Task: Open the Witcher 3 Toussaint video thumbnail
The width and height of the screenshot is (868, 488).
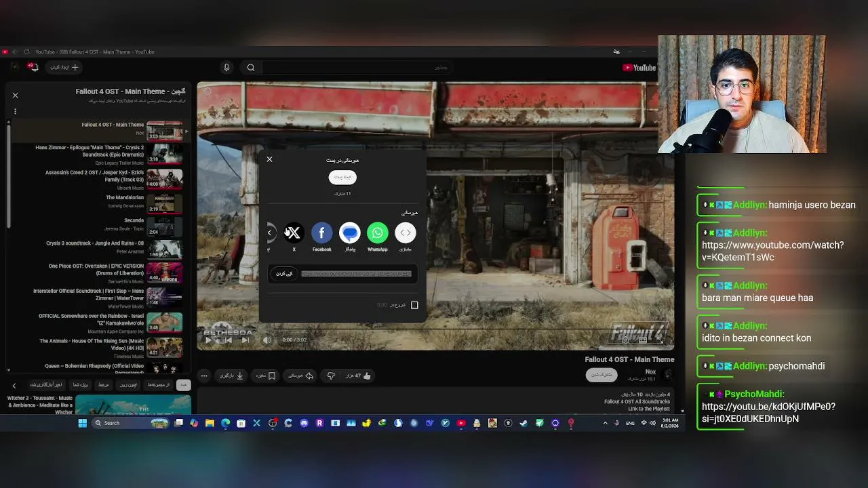Action: click(x=133, y=405)
